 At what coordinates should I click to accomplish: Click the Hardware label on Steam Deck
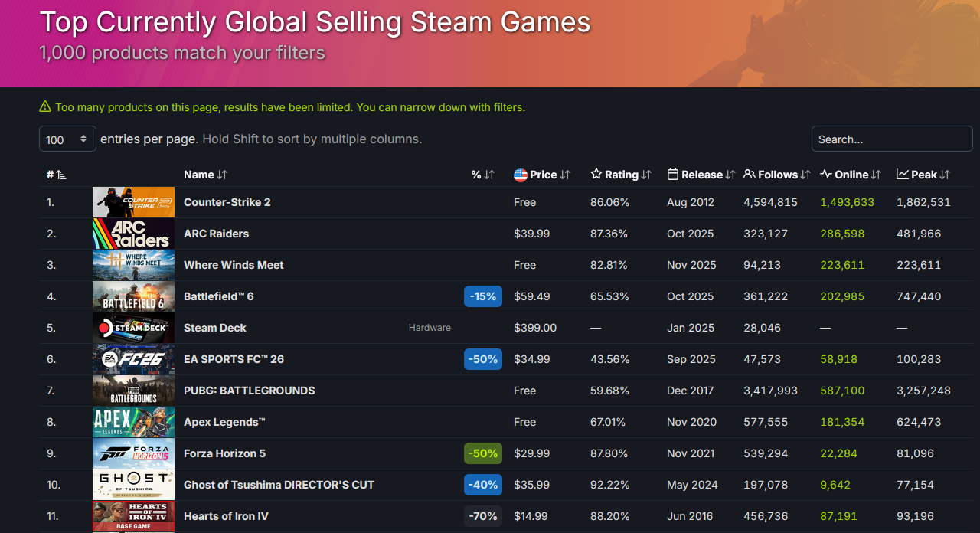click(x=430, y=328)
